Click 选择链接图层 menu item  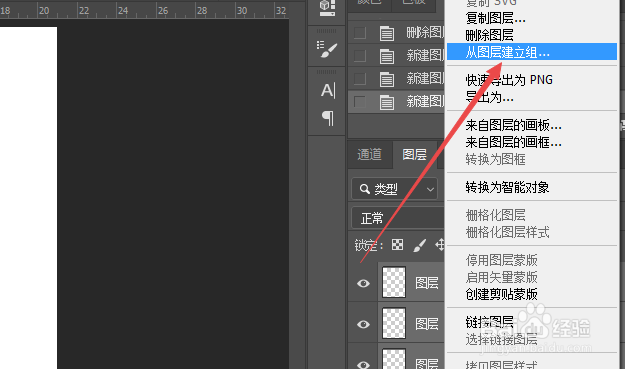click(501, 339)
